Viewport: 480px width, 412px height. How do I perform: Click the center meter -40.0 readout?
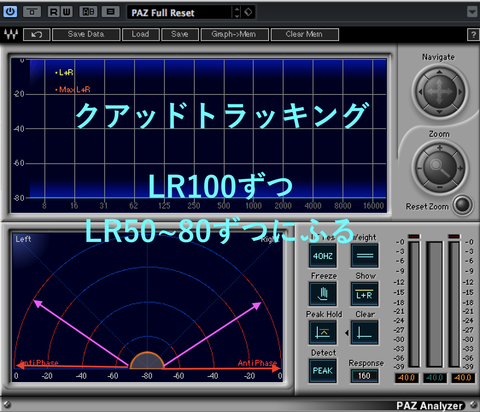[x=435, y=378]
